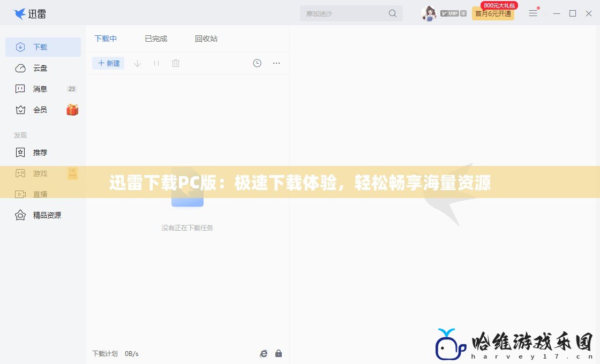The width and height of the screenshot is (600, 364).
Task: Open the 消息 messages section
Action: coord(43,89)
